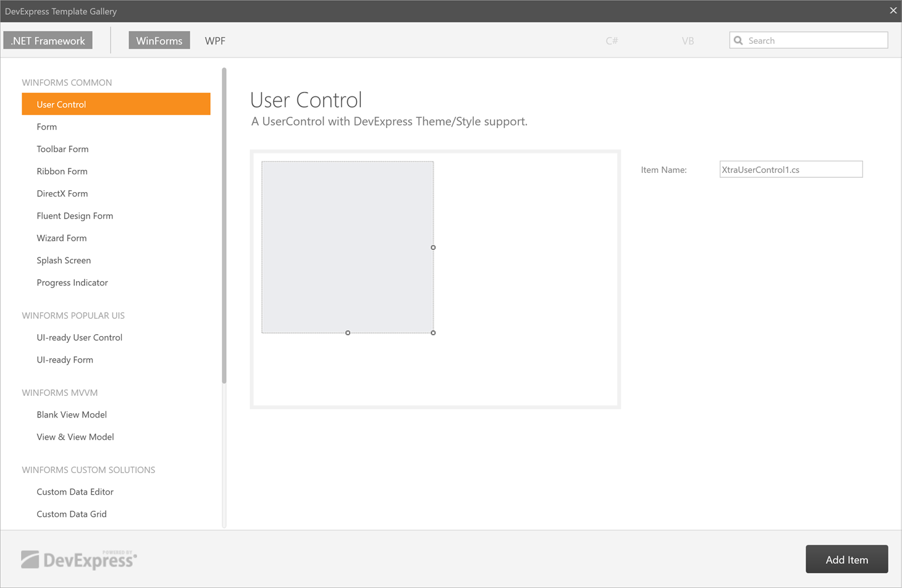Click the right-edge resize handle of preview
902x588 pixels.
coord(433,247)
